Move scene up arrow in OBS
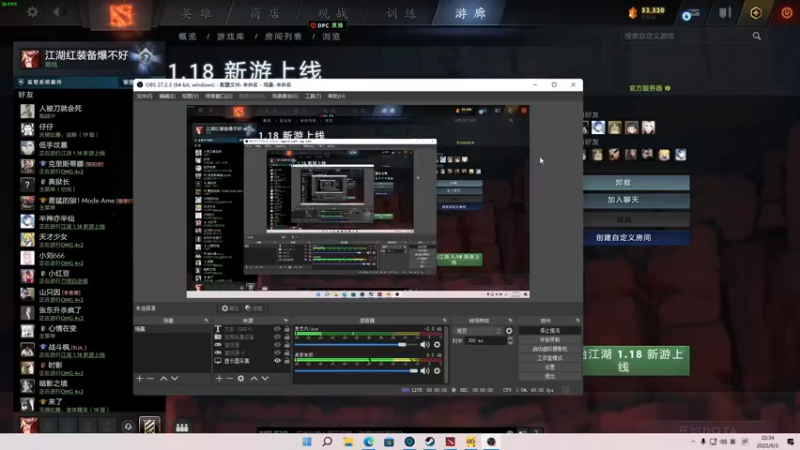 click(163, 379)
